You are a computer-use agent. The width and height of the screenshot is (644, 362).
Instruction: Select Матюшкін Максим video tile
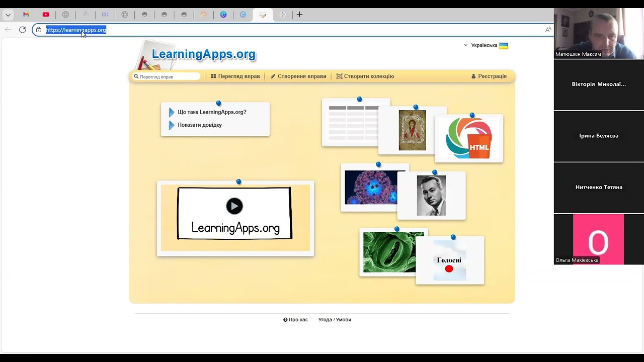[x=599, y=33]
